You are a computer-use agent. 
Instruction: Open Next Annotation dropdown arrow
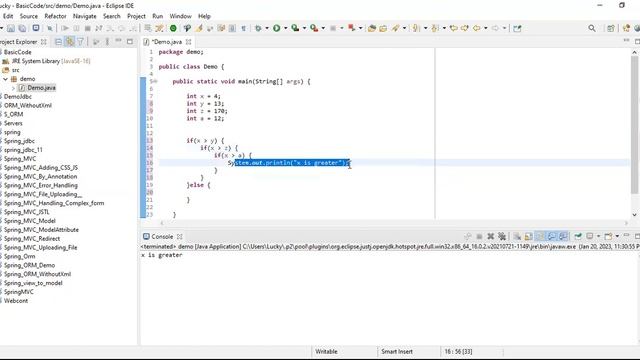coord(425,28)
